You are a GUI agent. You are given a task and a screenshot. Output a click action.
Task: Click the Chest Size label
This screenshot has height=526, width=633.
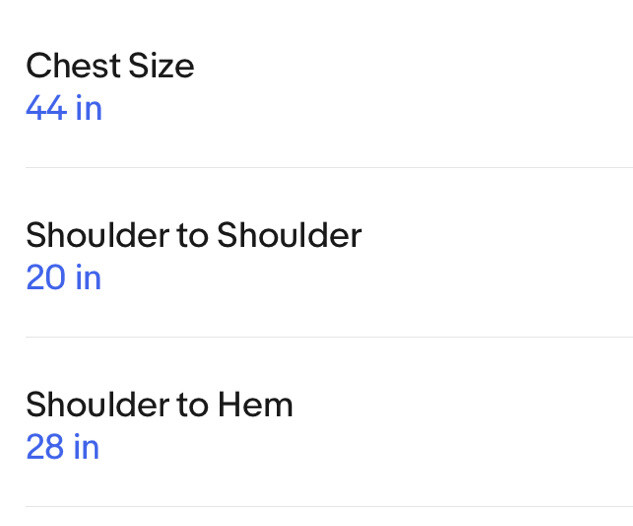[110, 65]
